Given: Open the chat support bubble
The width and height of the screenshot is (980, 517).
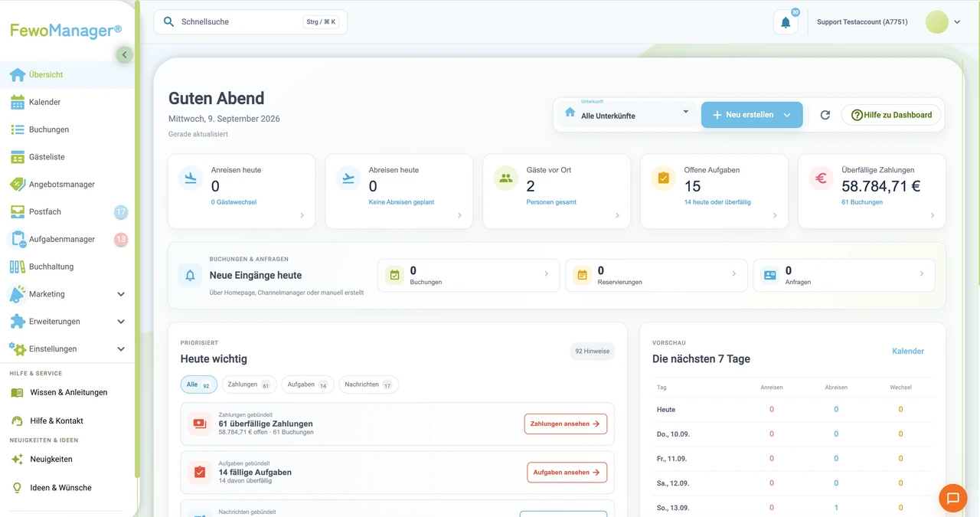Looking at the screenshot, I should [x=953, y=498].
